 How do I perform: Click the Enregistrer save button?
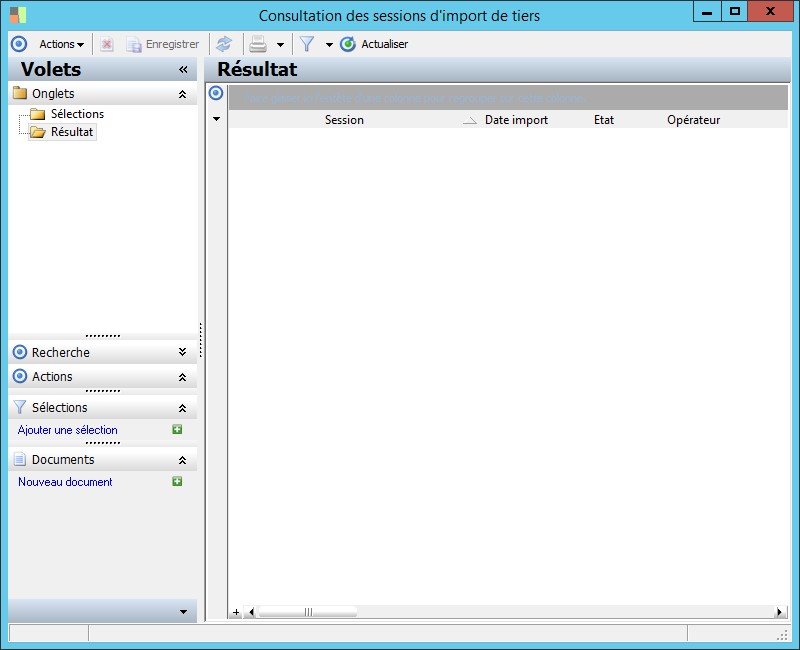click(163, 44)
